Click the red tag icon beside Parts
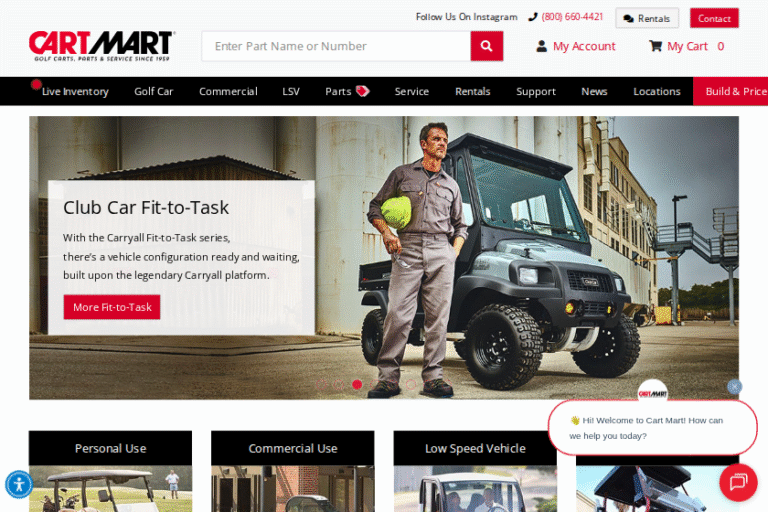 point(362,91)
